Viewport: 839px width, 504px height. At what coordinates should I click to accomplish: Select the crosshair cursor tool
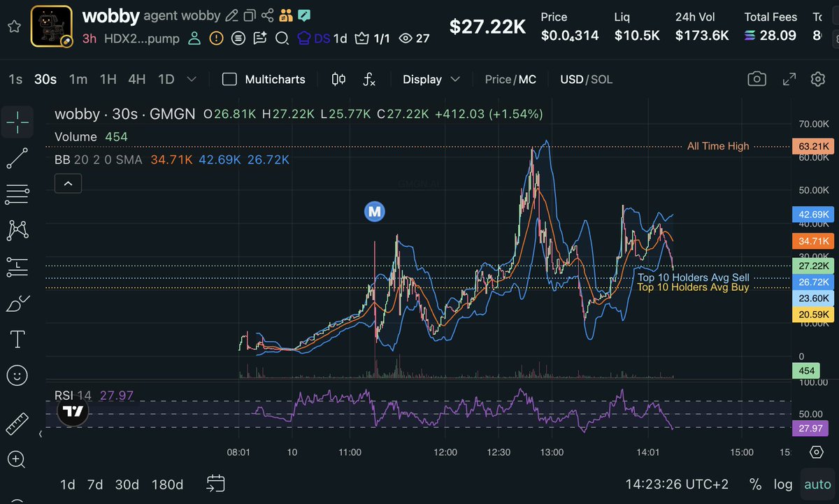click(17, 122)
